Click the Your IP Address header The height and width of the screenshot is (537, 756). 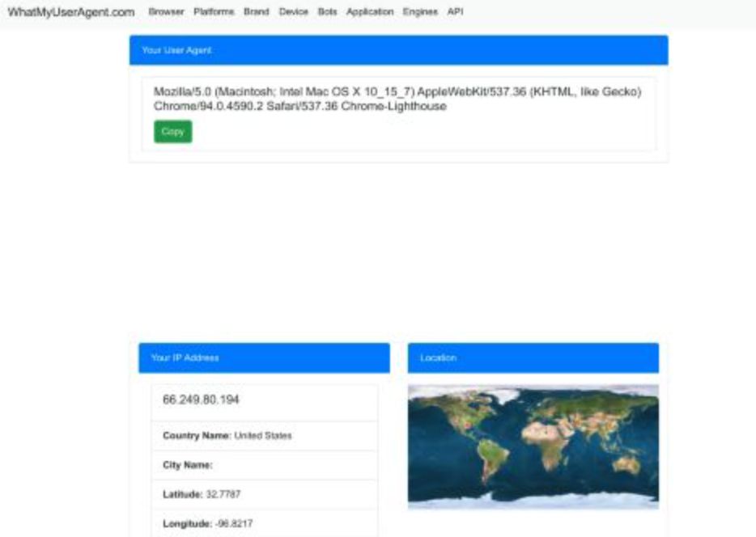coord(264,357)
